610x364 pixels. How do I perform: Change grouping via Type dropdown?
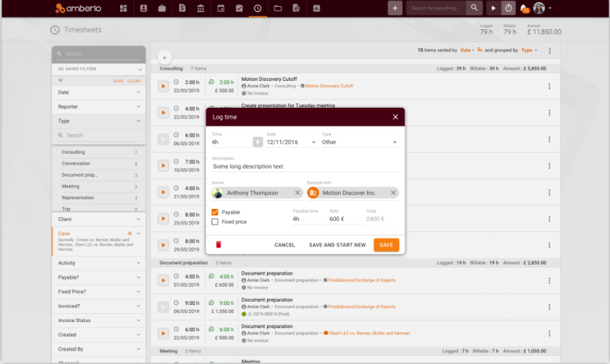[x=529, y=50]
